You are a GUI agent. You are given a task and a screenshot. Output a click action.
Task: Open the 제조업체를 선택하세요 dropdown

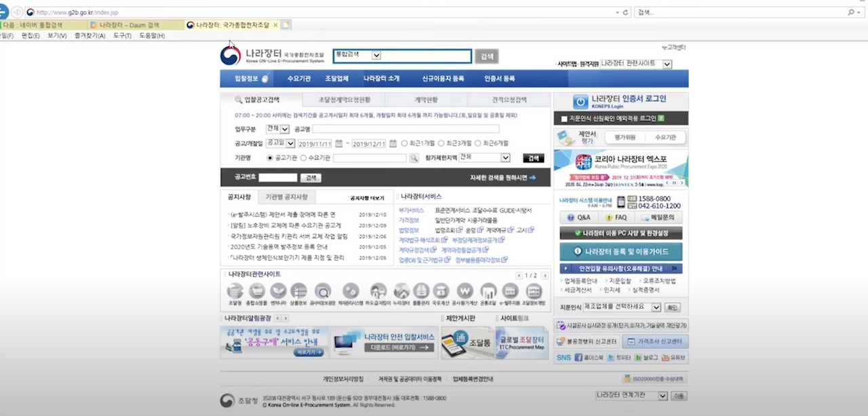pyautogui.click(x=621, y=307)
